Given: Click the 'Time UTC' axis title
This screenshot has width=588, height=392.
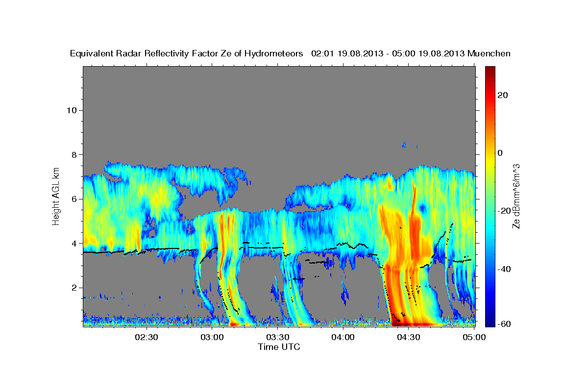Looking at the screenshot, I should (279, 347).
